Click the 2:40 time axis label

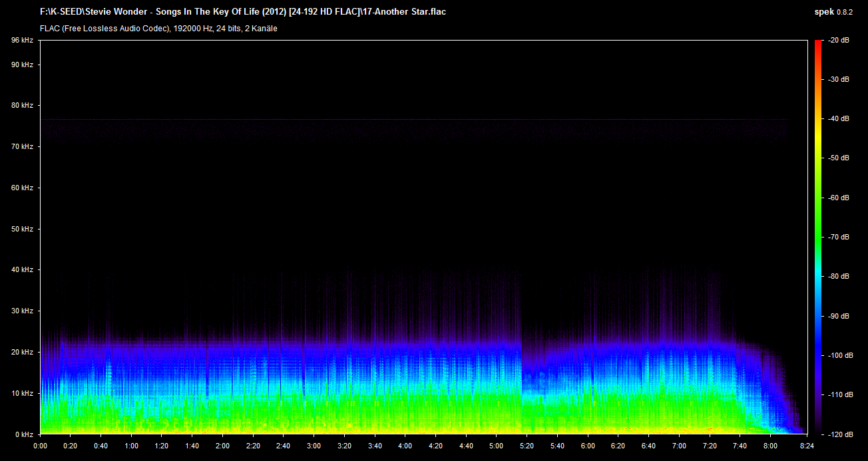(x=283, y=446)
